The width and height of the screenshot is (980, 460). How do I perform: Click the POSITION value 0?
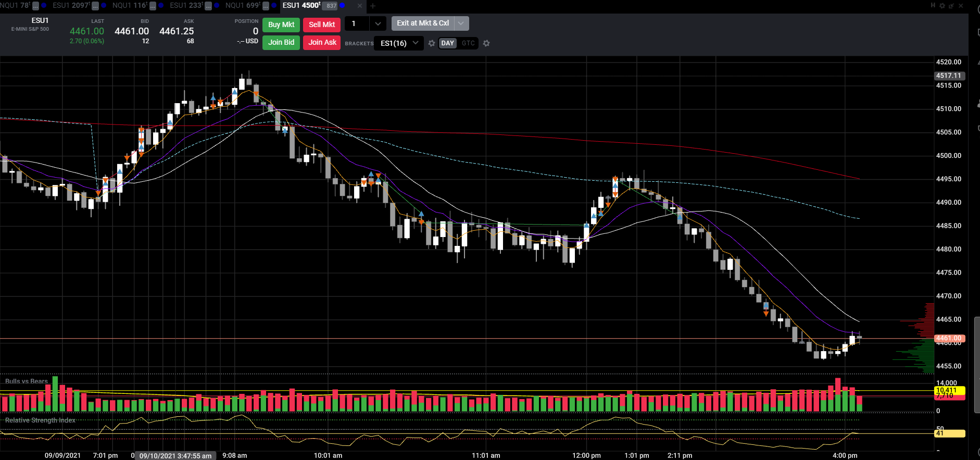click(x=256, y=31)
